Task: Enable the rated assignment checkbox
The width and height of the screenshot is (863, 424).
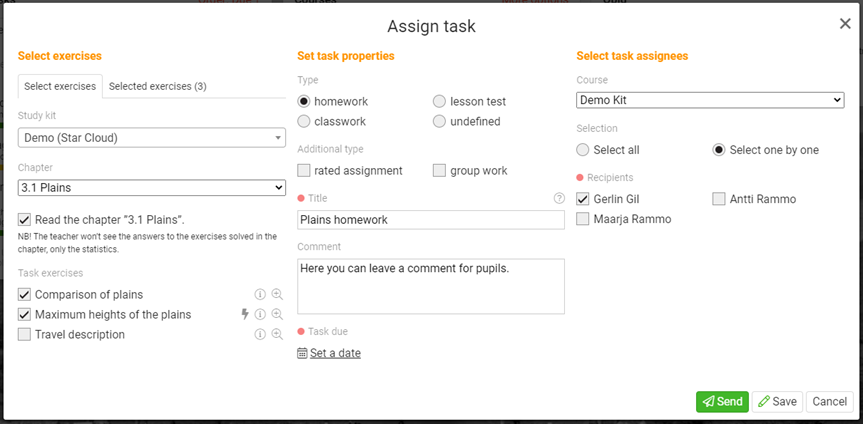Action: (305, 171)
